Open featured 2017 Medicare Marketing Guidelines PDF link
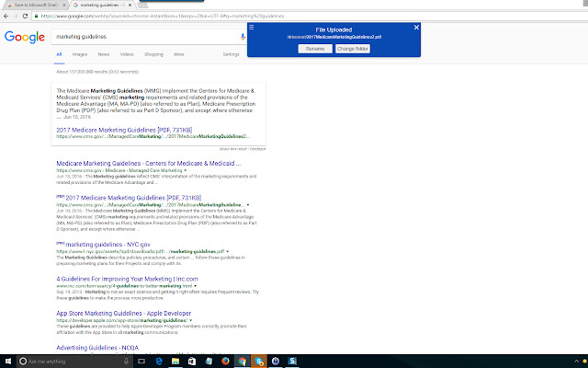588x368 pixels. pyautogui.click(x=124, y=130)
